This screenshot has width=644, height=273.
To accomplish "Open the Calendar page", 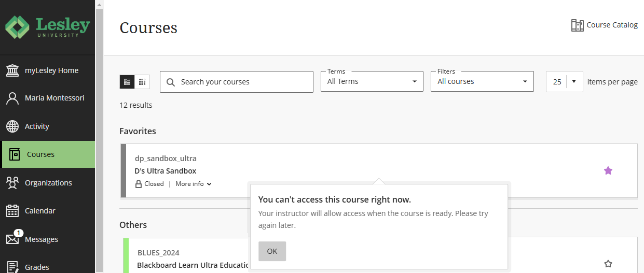I will (x=48, y=211).
